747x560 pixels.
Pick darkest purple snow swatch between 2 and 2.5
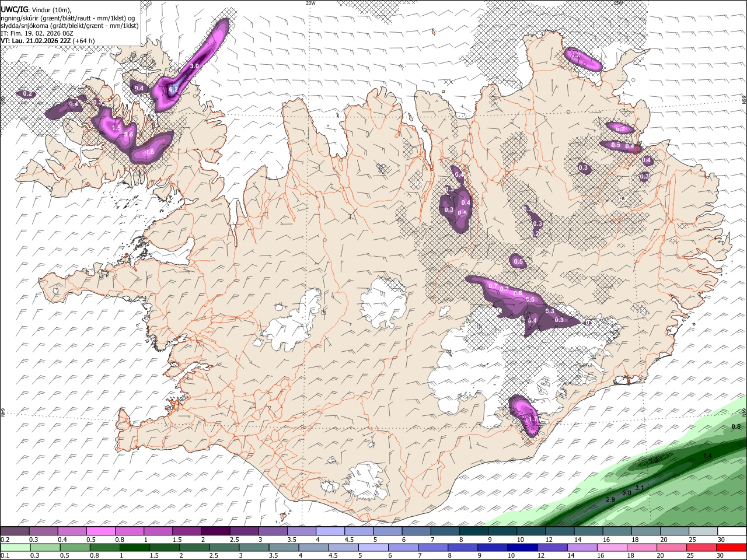pyautogui.click(x=215, y=531)
